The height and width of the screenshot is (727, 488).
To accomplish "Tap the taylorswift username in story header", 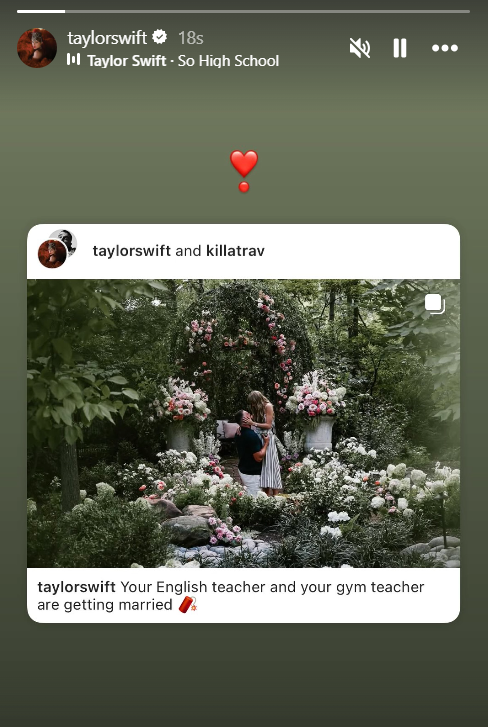I will click(107, 38).
